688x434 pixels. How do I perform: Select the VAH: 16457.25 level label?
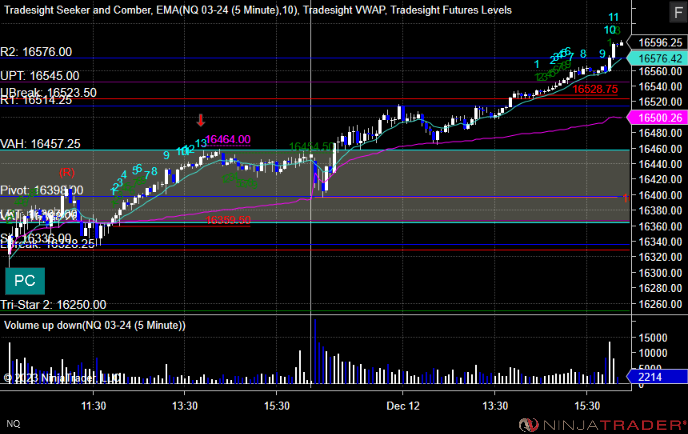40,144
